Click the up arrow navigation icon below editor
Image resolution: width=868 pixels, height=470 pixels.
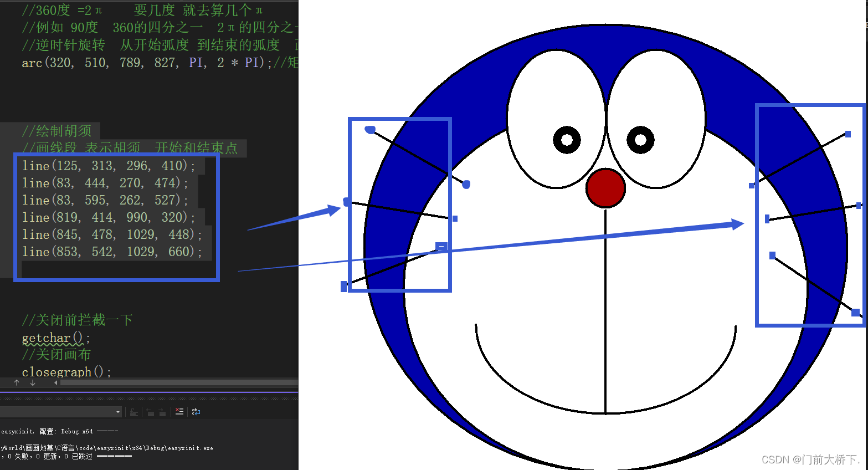coord(17,382)
